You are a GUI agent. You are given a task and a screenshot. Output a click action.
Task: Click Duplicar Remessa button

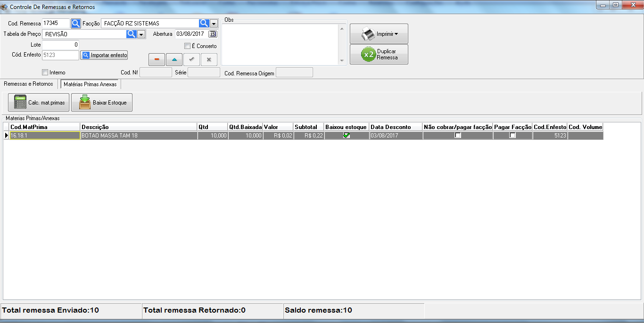tap(379, 55)
